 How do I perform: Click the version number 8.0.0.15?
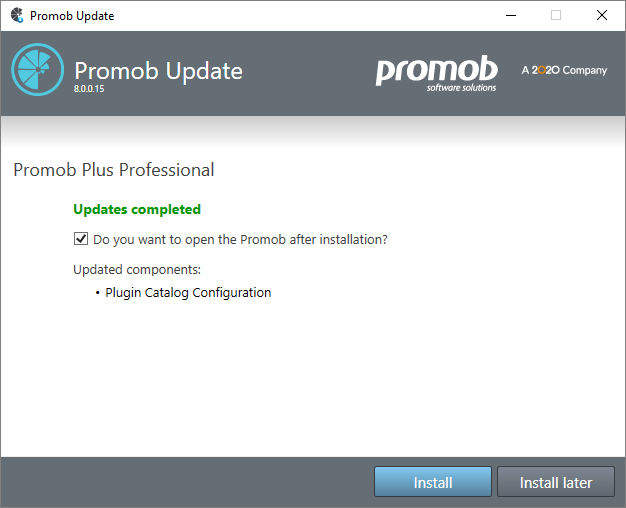[x=89, y=89]
